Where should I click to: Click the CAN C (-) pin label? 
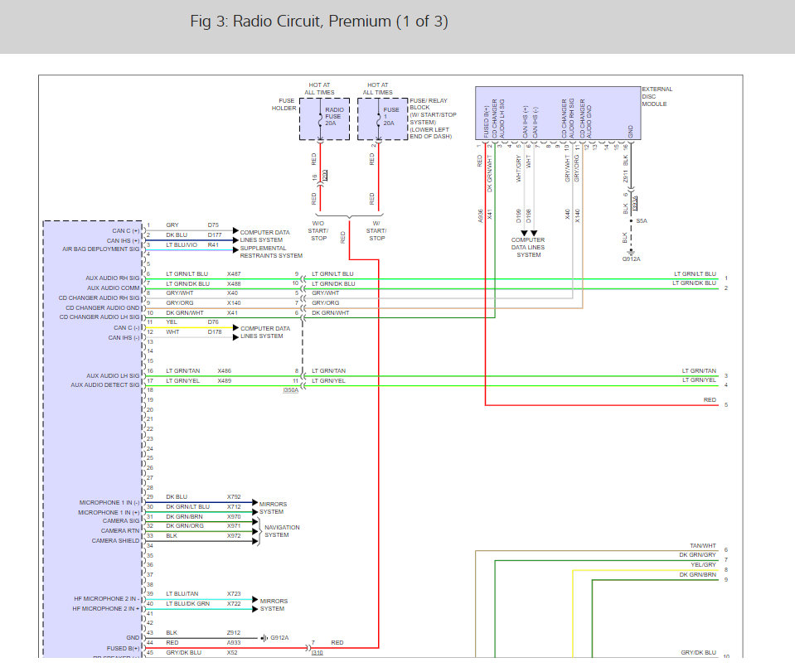pyautogui.click(x=126, y=328)
